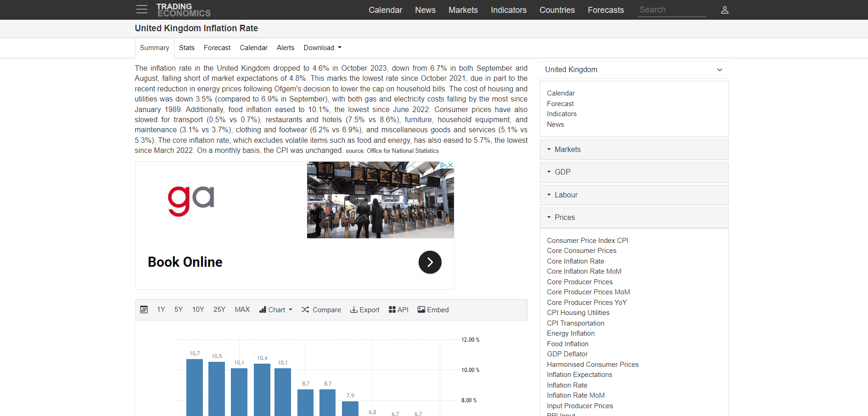Open the API grid icon

pos(392,310)
